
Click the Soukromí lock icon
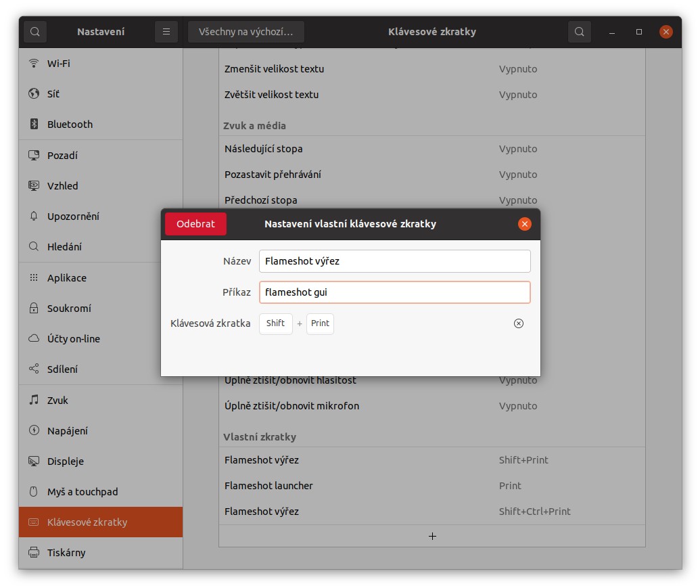tap(34, 308)
